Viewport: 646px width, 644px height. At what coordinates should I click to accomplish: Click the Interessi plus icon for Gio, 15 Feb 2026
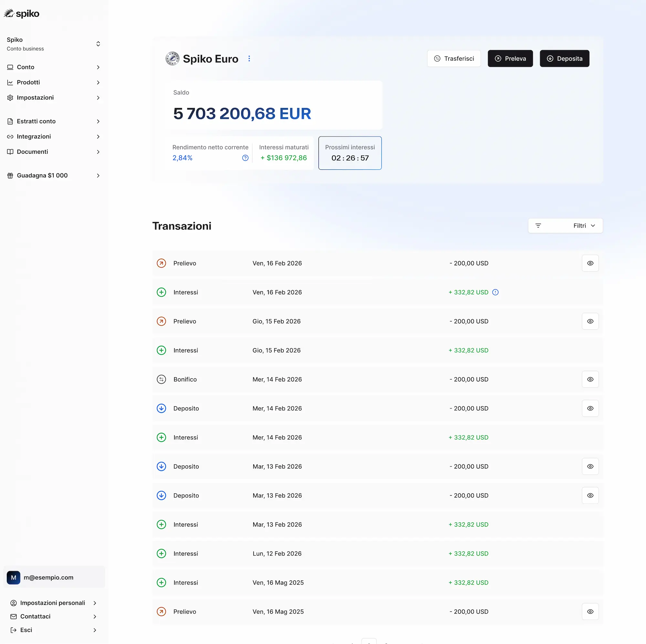pyautogui.click(x=161, y=350)
